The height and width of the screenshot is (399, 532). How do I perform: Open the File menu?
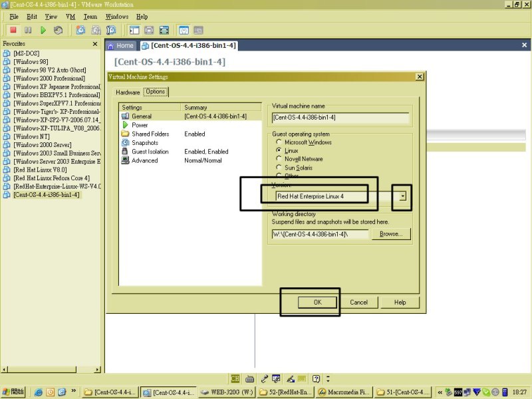point(14,17)
